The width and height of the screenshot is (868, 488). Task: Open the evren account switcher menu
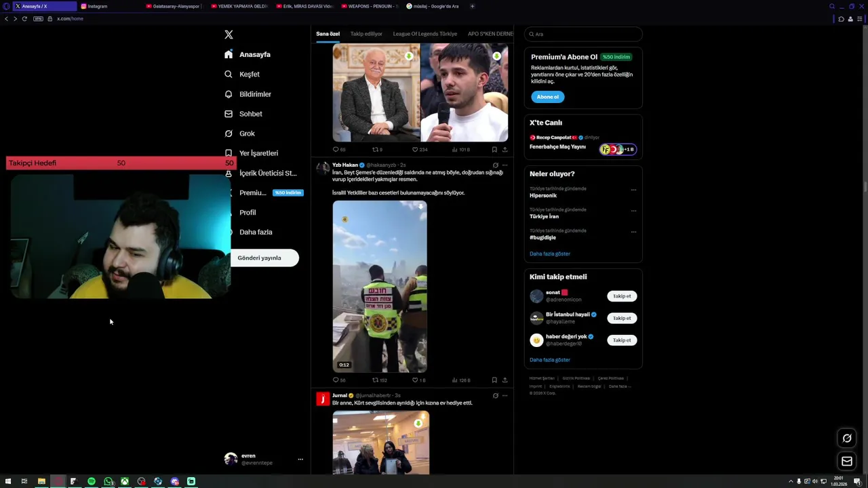click(x=264, y=459)
